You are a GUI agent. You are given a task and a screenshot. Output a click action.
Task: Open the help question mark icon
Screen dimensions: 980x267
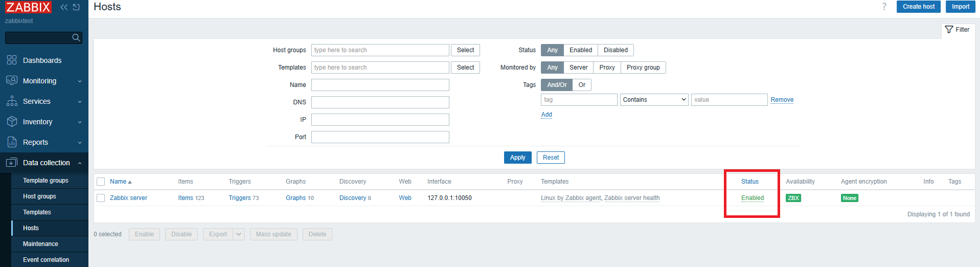884,7
